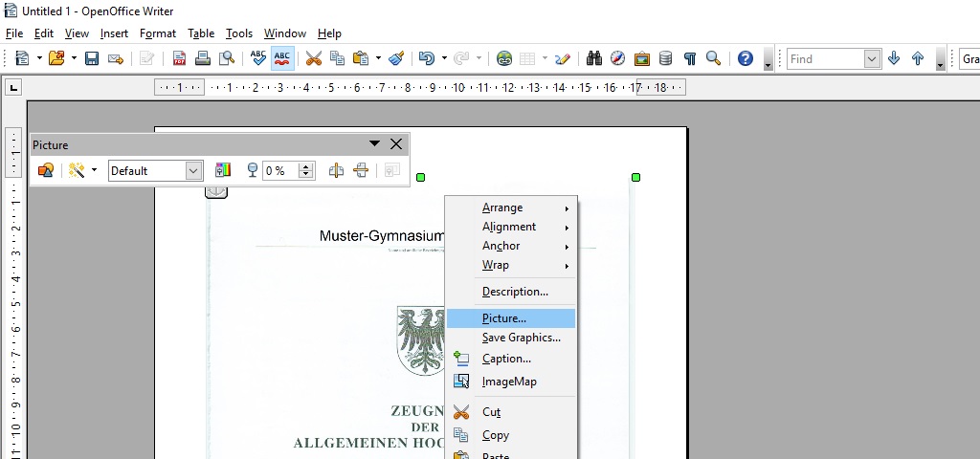Click the transparency percentage stepper arrows

[306, 170]
